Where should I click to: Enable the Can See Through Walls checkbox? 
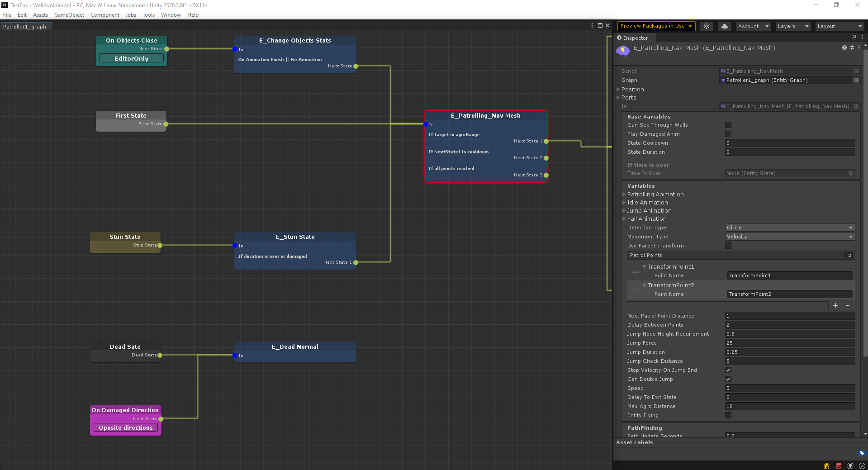728,125
